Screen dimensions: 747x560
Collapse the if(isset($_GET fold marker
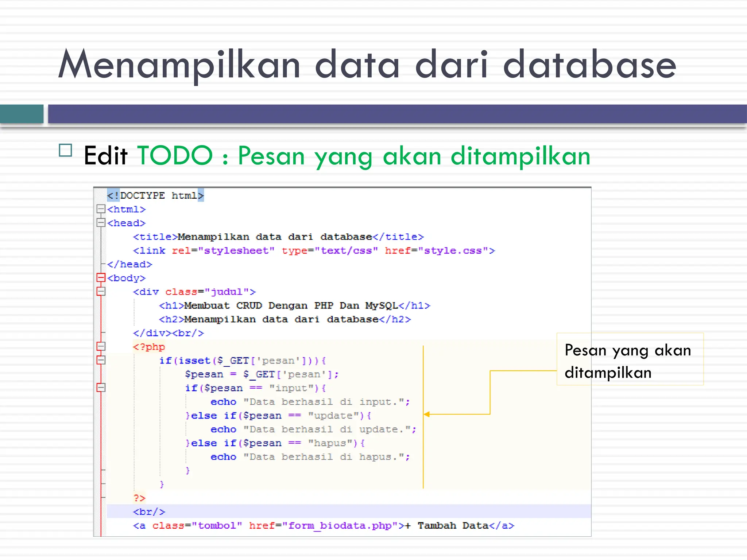(101, 360)
